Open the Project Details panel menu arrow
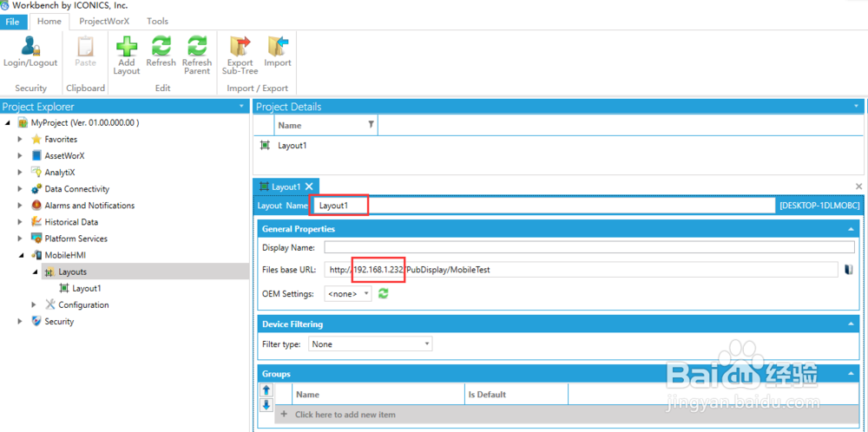This screenshot has width=868, height=432. pos(857,106)
